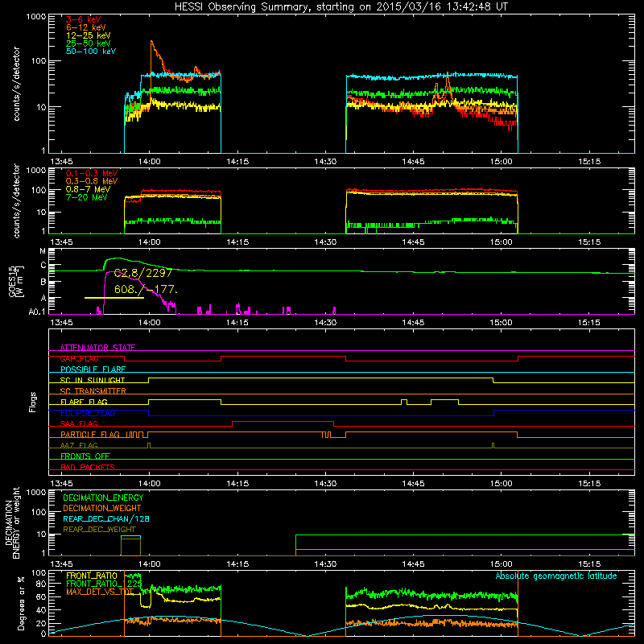
Task: Click the 608./-177. position annotation
Action: coord(146,289)
